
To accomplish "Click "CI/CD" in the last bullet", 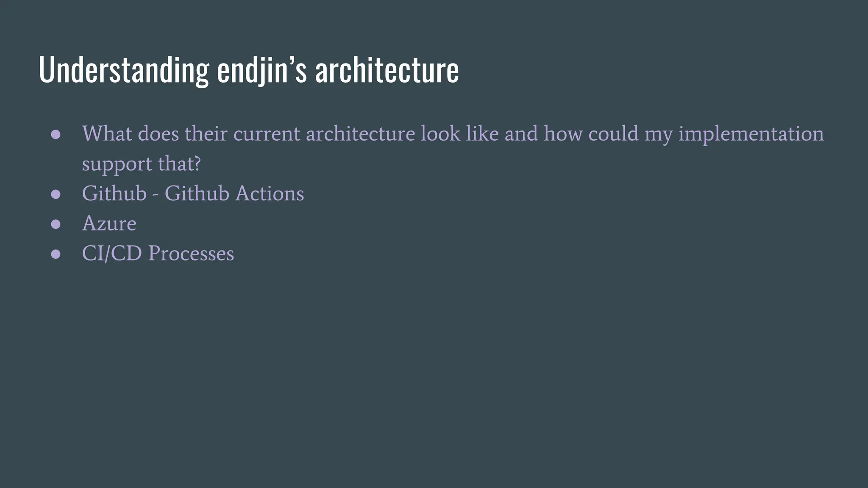I will (x=112, y=254).
